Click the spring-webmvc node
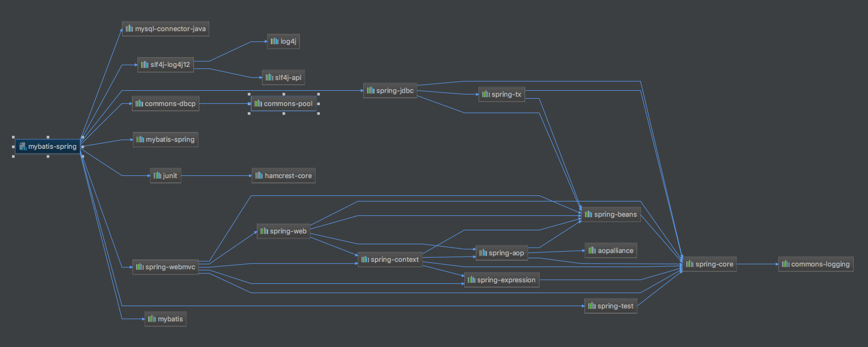 [165, 267]
